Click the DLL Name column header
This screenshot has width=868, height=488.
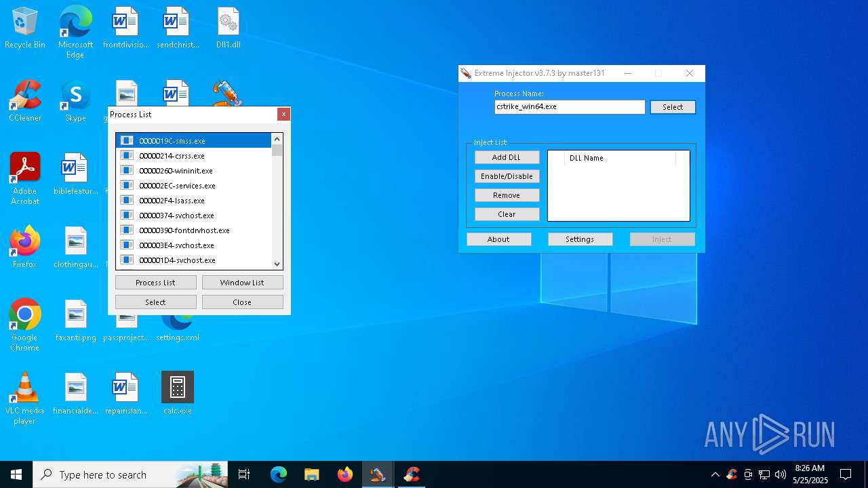pos(620,158)
